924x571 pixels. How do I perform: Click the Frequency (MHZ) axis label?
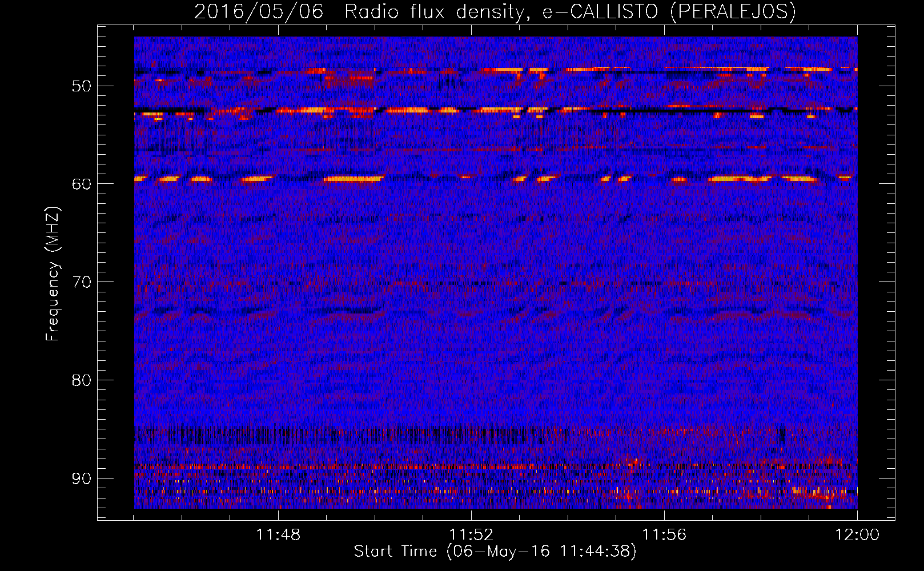[x=53, y=274]
